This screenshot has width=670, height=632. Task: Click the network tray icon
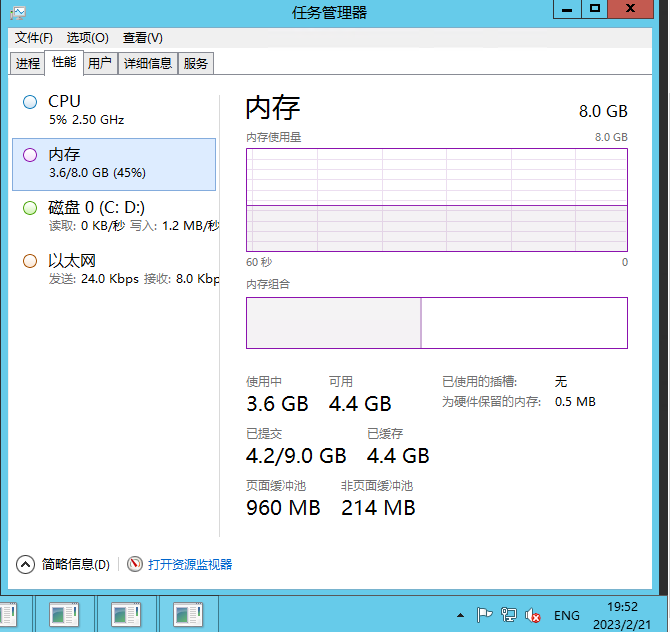tap(509, 615)
